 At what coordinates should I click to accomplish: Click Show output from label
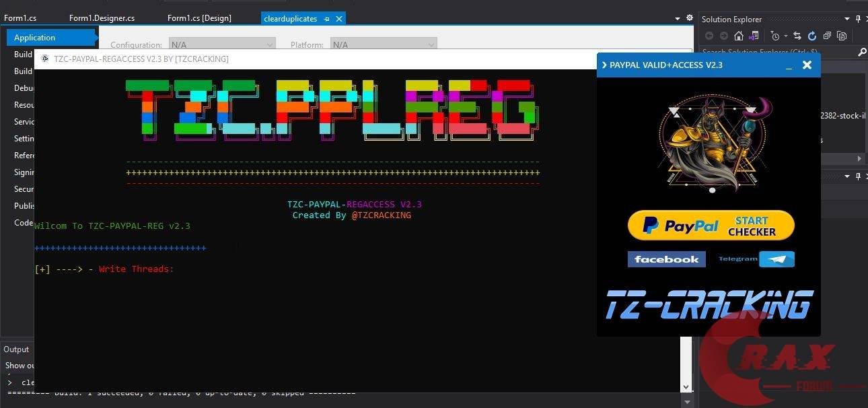[x=20, y=366]
